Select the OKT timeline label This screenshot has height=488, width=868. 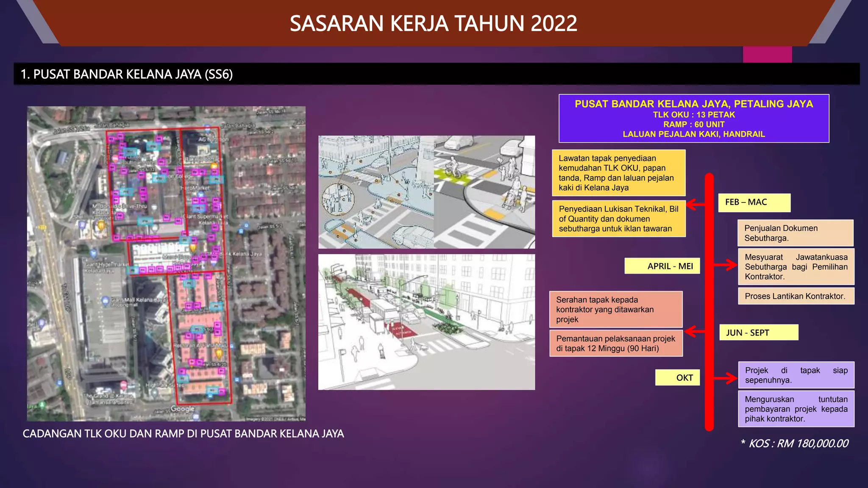click(677, 377)
